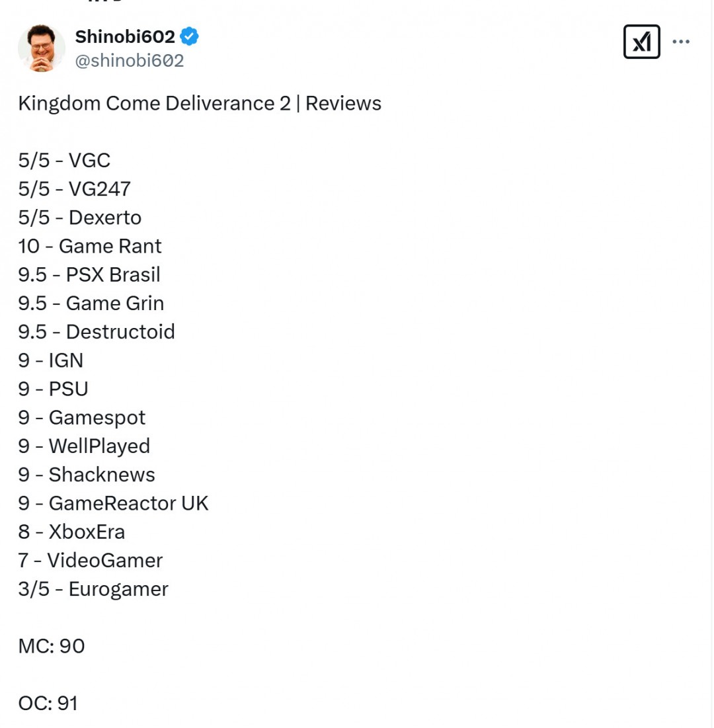Click the 9 - GameReactor UK line
Viewport: 714px width, 728px height.
tap(113, 503)
